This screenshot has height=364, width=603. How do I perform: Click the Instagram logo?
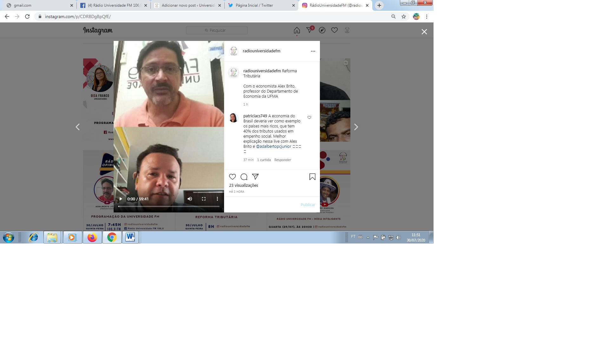pyautogui.click(x=98, y=30)
